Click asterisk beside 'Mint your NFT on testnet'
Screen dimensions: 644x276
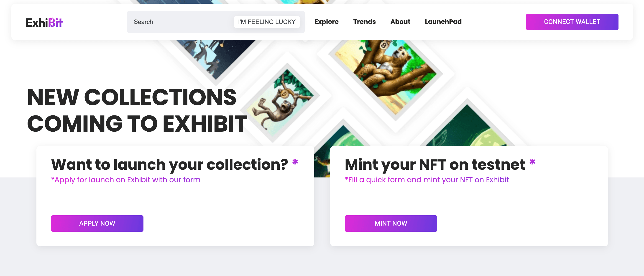coord(532,162)
